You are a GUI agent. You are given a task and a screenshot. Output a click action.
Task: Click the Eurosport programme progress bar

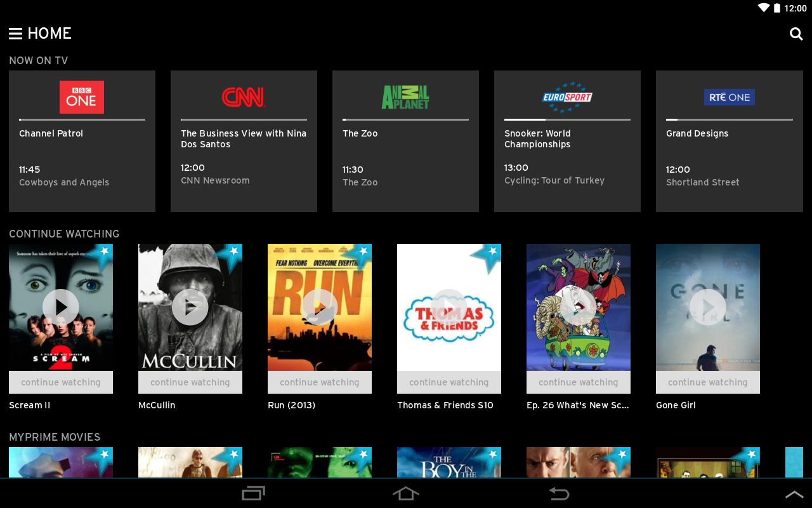(x=567, y=119)
